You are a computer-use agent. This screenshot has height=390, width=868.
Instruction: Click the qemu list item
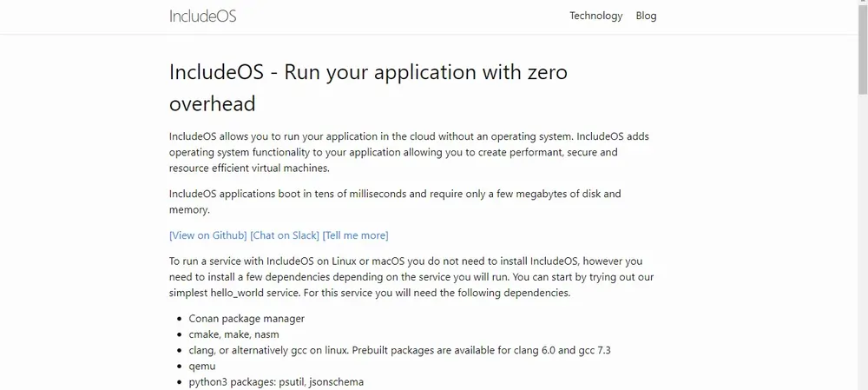pyautogui.click(x=201, y=366)
